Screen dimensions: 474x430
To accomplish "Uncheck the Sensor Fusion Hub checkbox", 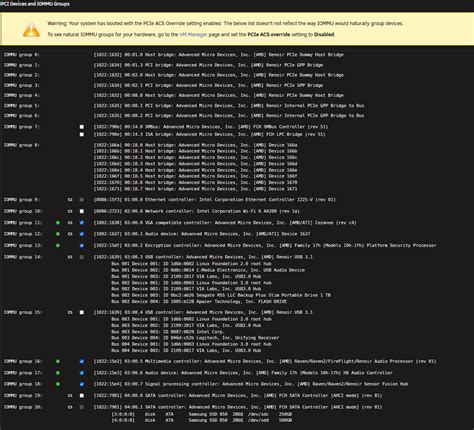I will (82, 384).
